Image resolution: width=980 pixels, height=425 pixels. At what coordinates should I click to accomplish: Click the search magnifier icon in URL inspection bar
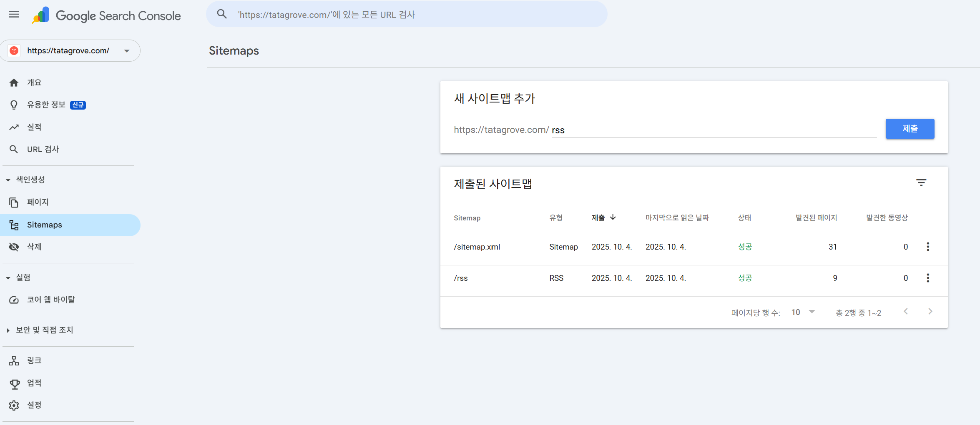[222, 14]
